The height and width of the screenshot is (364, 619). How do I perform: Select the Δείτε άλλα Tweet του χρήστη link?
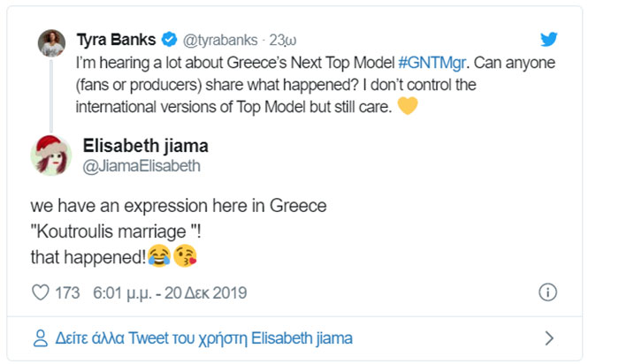click(x=203, y=337)
